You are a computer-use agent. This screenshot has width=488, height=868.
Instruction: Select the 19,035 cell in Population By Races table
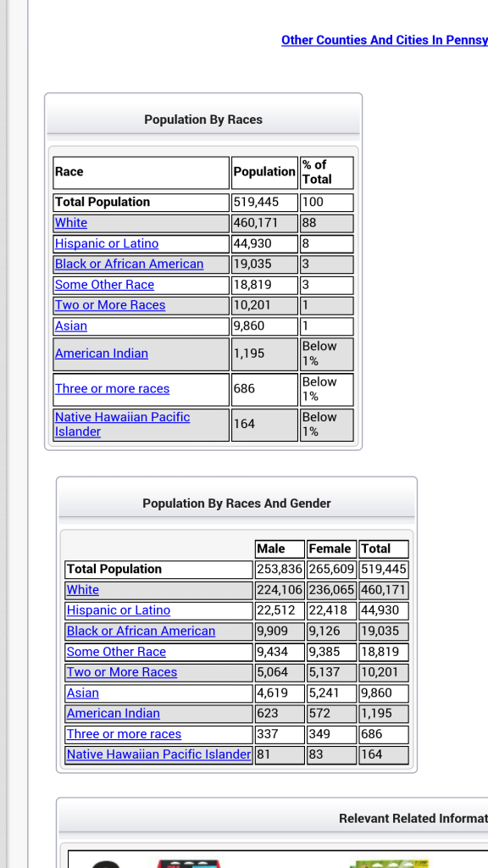tap(264, 264)
